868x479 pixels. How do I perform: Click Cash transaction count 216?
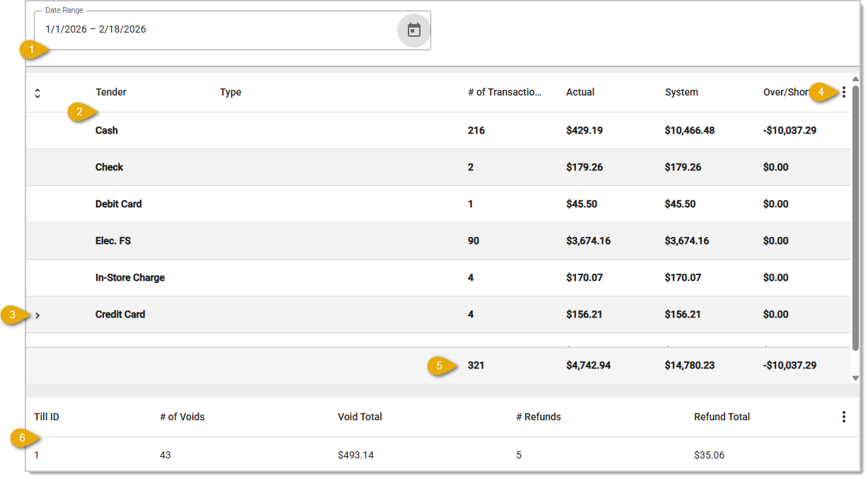tap(476, 130)
